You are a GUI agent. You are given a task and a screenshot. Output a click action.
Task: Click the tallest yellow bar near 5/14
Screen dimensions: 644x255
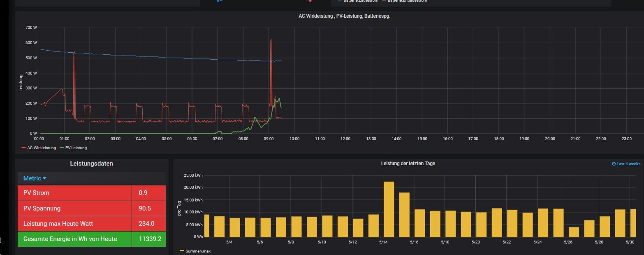point(389,209)
